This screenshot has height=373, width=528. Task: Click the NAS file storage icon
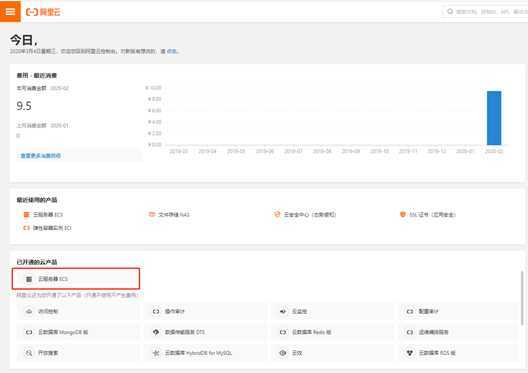(152, 214)
